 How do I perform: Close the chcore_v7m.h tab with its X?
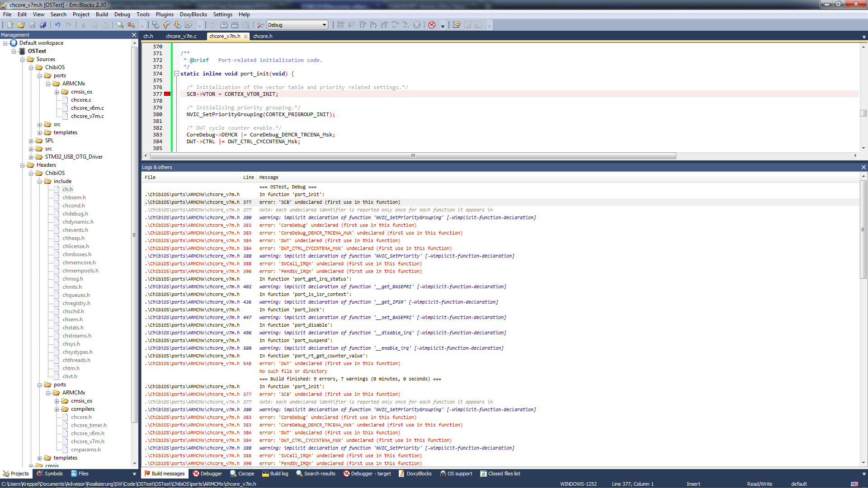[x=245, y=36]
